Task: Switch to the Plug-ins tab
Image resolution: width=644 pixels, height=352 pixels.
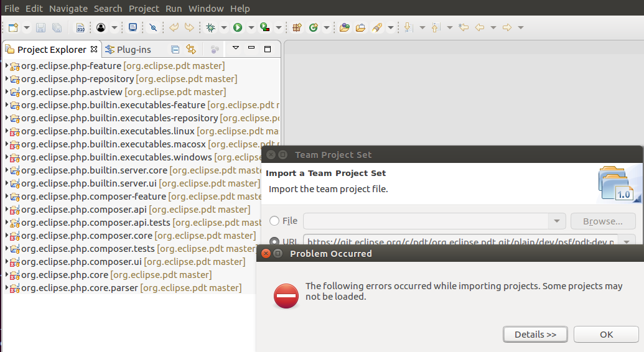Action: click(x=128, y=50)
